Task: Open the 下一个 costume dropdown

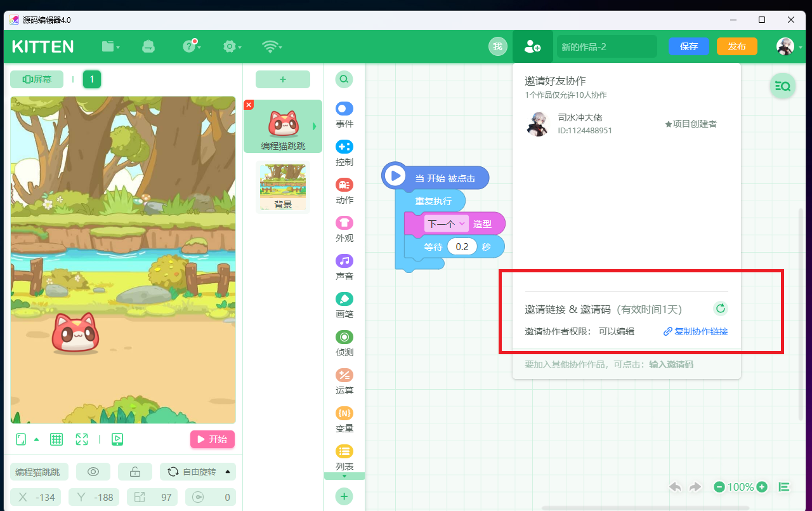Action: pyautogui.click(x=447, y=223)
